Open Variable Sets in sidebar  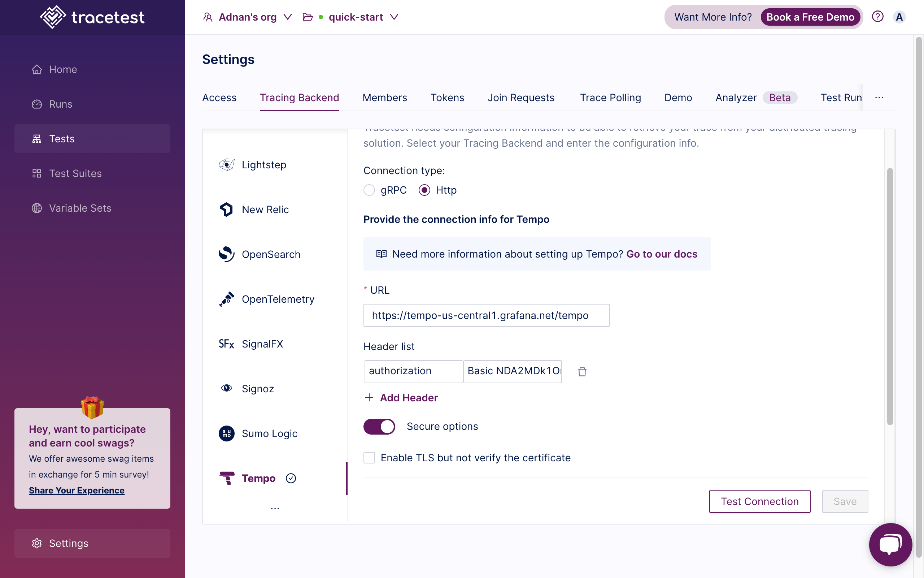click(x=92, y=208)
